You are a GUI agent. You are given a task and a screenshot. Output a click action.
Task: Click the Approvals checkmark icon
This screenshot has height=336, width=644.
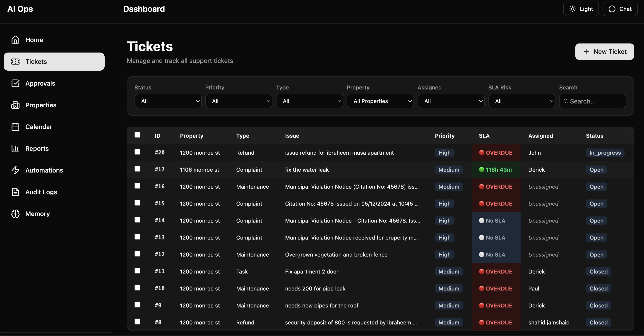pos(15,83)
